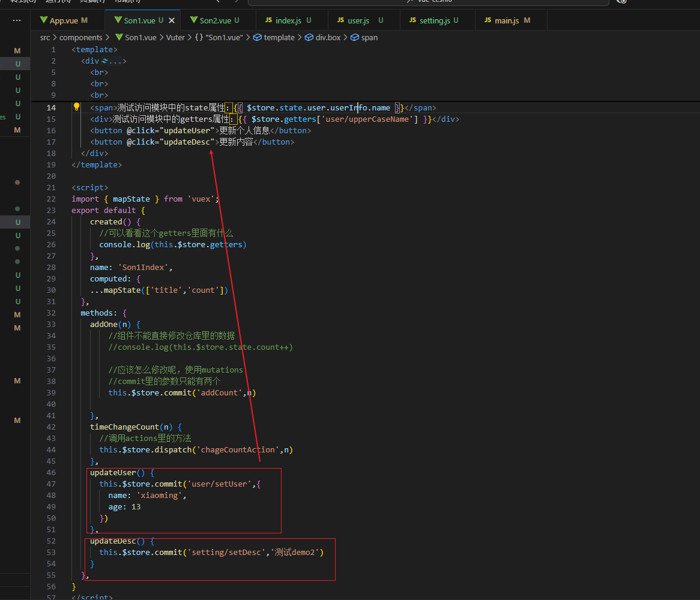This screenshot has width=700, height=600.
Task: Open the {} "Son1.vue" breadcrumb
Action: tap(219, 37)
